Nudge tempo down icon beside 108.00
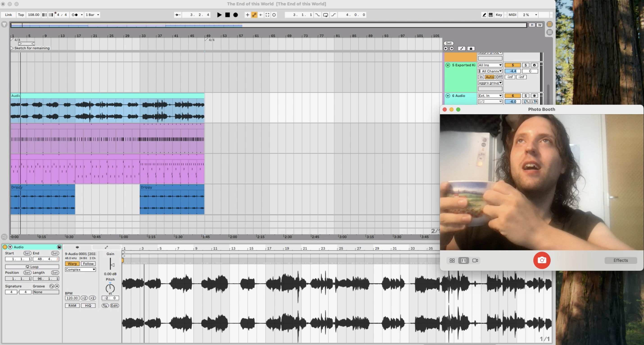Viewport: 644px width, 345px height. click(x=44, y=15)
